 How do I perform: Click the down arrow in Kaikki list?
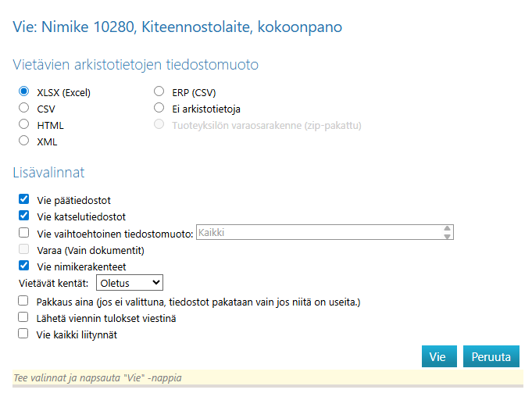pos(447,236)
